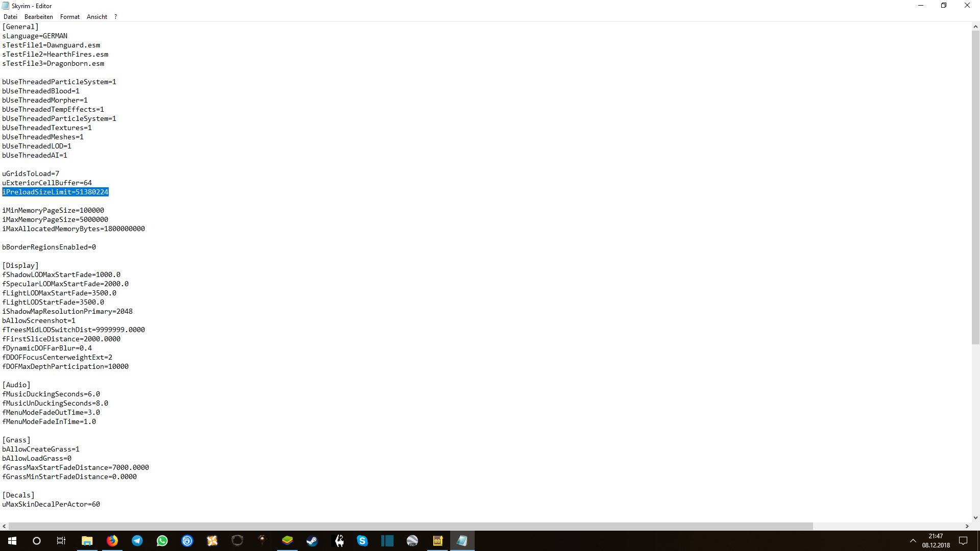Open the Windows Start menu

pyautogui.click(x=12, y=541)
